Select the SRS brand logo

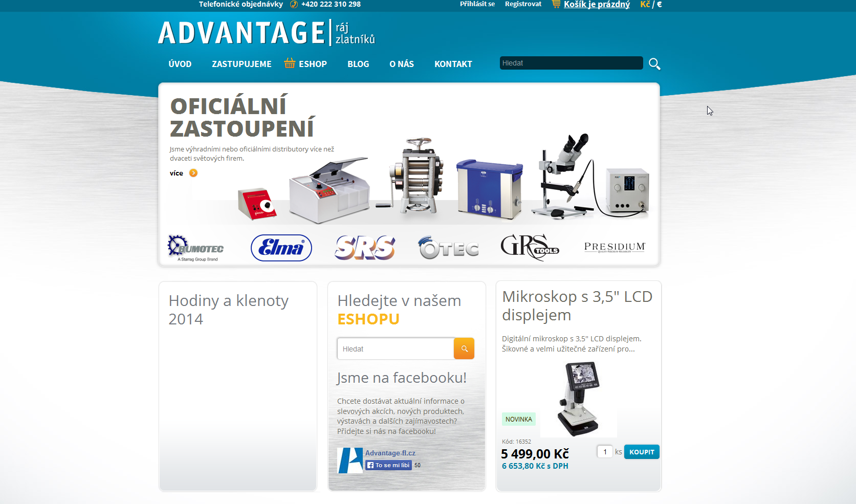[x=365, y=248]
